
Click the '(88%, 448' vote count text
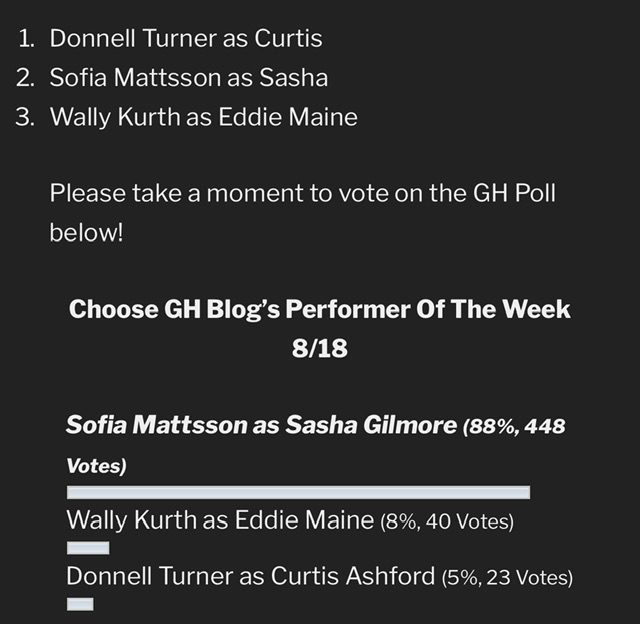pyautogui.click(x=514, y=426)
